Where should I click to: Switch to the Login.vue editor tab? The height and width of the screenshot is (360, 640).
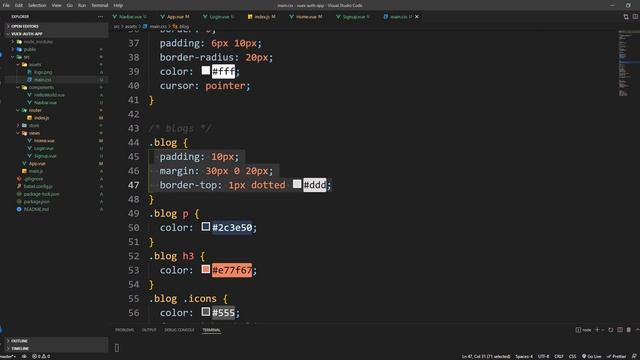coord(219,17)
